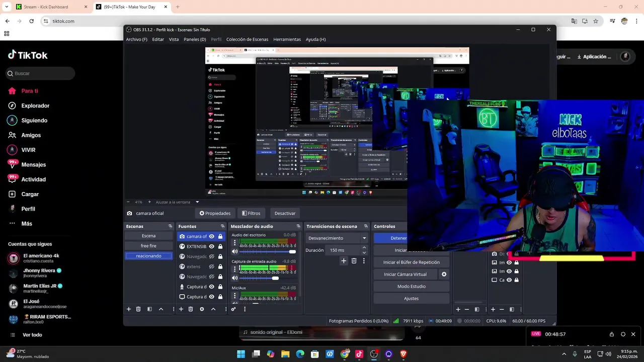Undock the Escenas panel using its float icon
Screen dimensions: 644x362
pos(170,226)
